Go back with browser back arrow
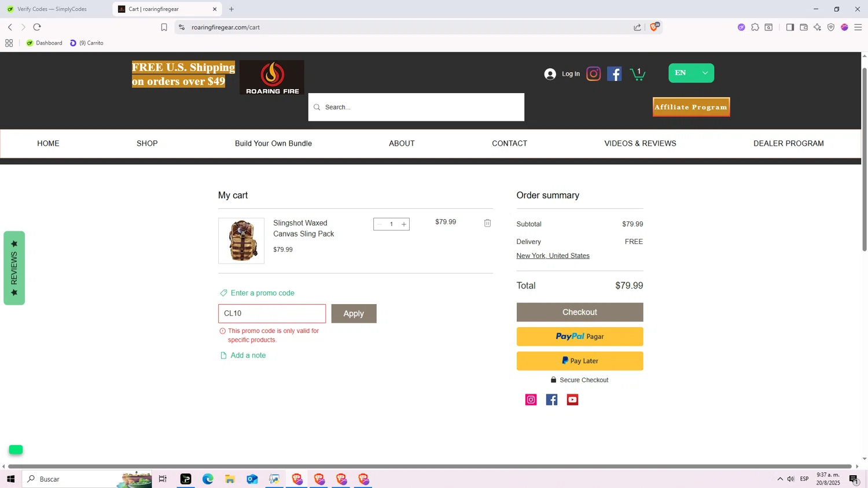The image size is (868, 488). (x=10, y=27)
